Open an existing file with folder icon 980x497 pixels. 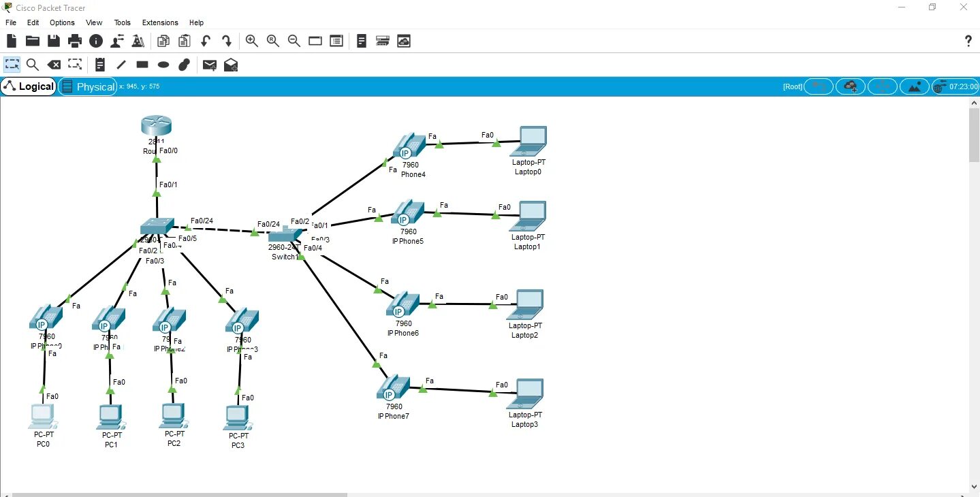(32, 42)
